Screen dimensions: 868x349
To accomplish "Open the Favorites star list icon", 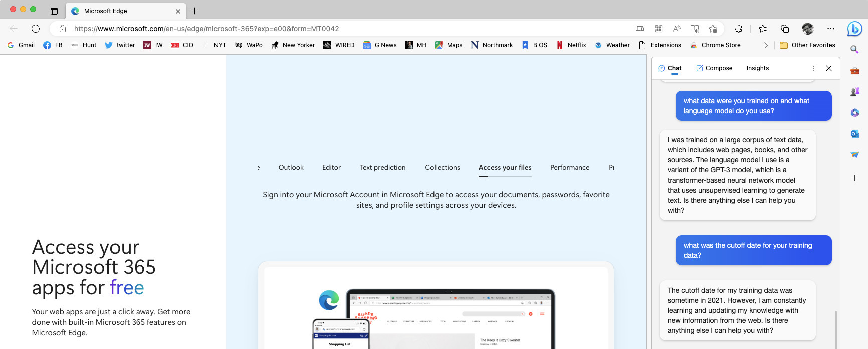I will click(x=762, y=29).
